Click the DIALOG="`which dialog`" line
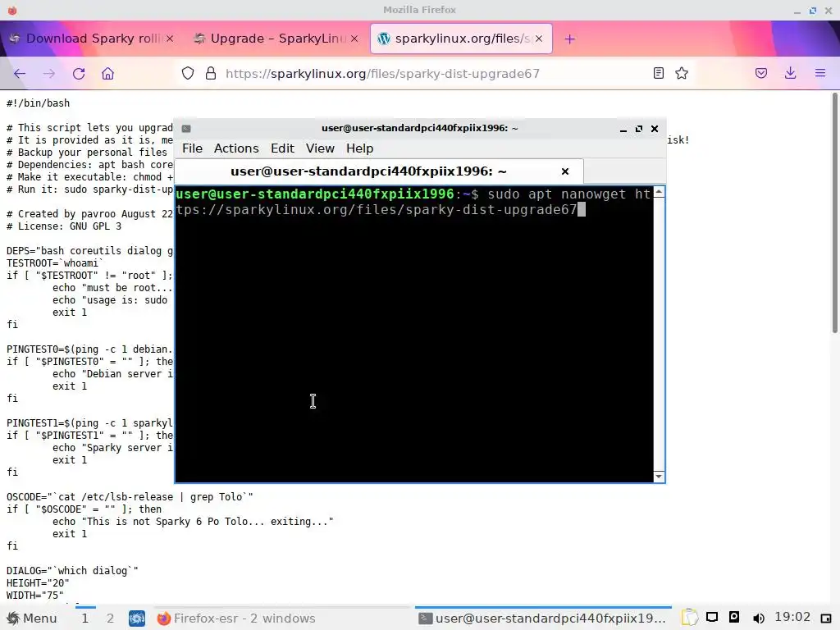 (72, 571)
